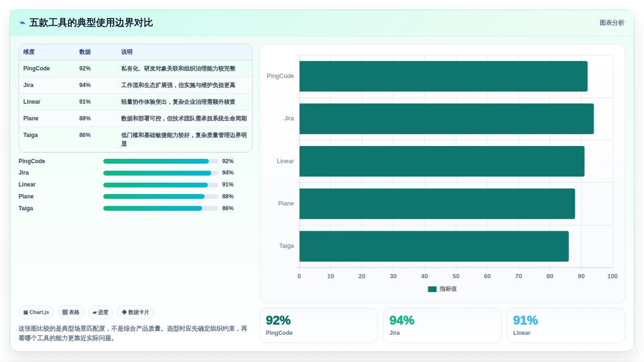
Task: Click the 数据 column header
Action: tap(85, 52)
